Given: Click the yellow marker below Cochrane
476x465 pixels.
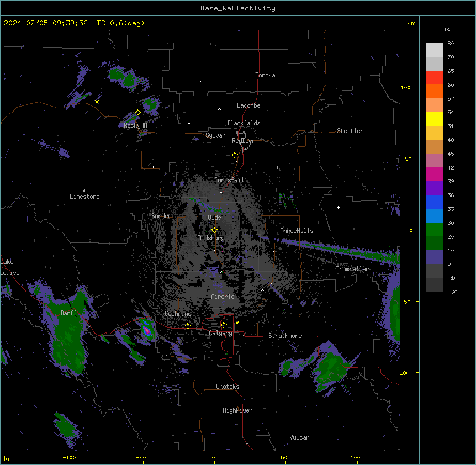Looking at the screenshot, I should [188, 326].
